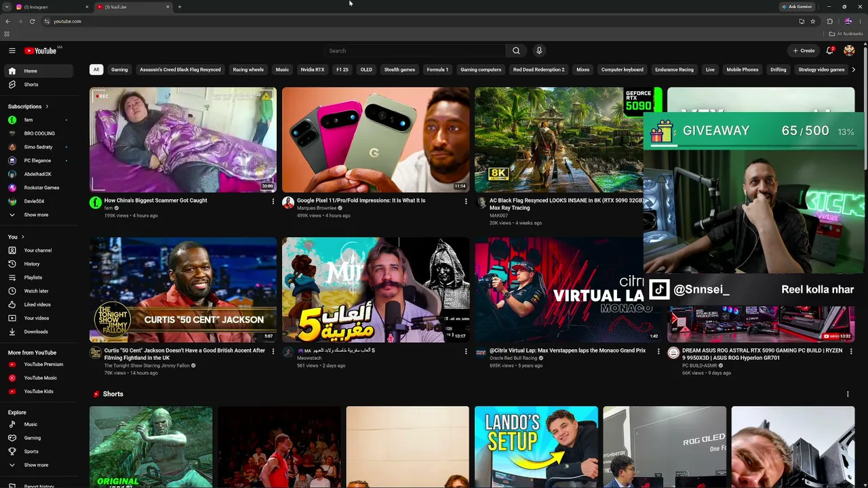Screen dimensions: 868x488
Task: Open the Chrome tab search dropdown
Action: click(7, 7)
